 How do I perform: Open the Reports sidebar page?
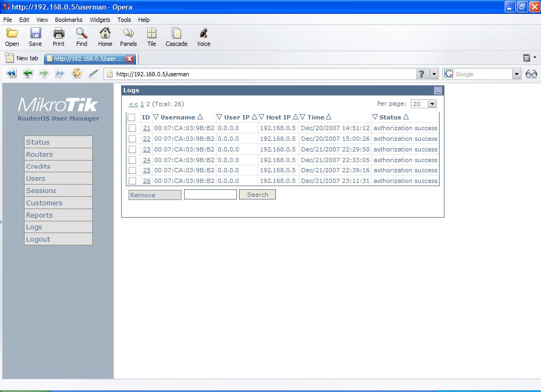coord(58,215)
